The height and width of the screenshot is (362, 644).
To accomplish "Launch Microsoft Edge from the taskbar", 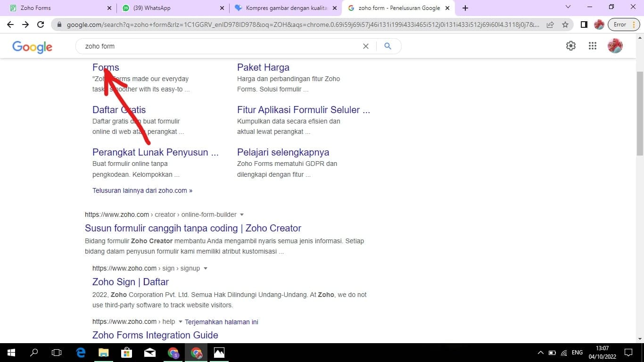I will click(81, 353).
